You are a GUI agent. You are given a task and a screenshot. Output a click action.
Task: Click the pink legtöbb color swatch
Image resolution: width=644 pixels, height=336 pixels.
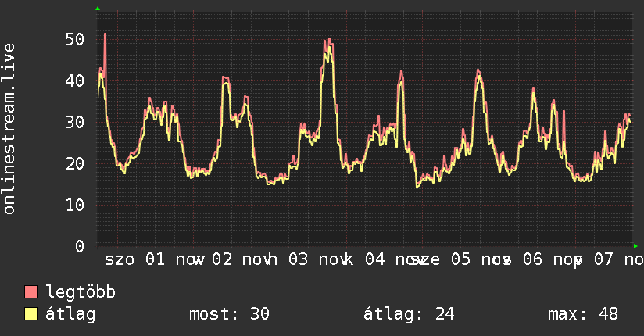point(30,291)
